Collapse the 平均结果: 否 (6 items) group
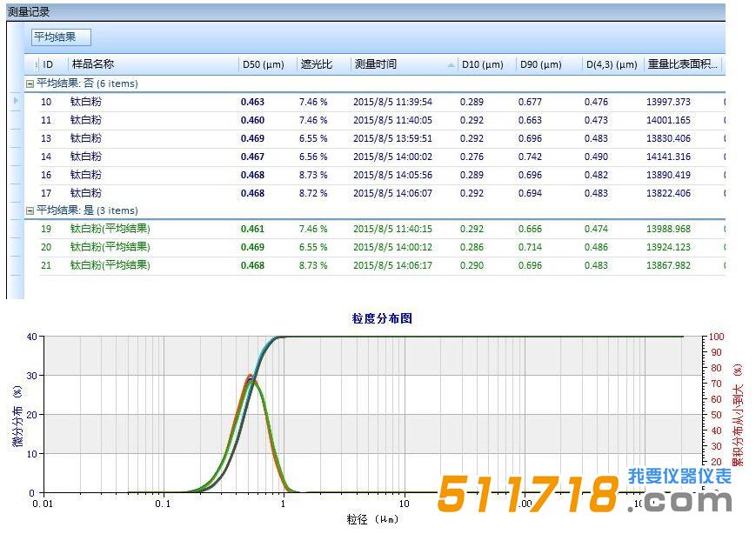The width and height of the screenshot is (756, 534). pos(31,83)
